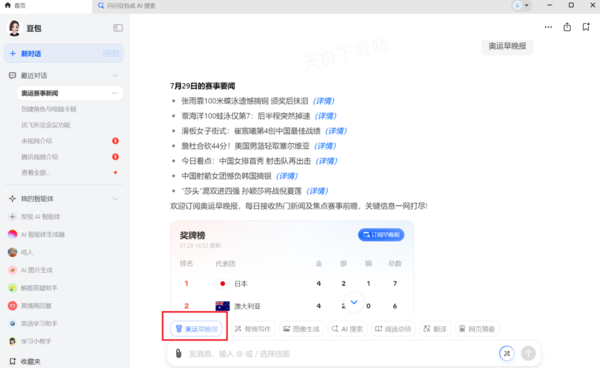Select the 网页摘要 skill chip
Screen dimensions: 600x368
coord(477,329)
